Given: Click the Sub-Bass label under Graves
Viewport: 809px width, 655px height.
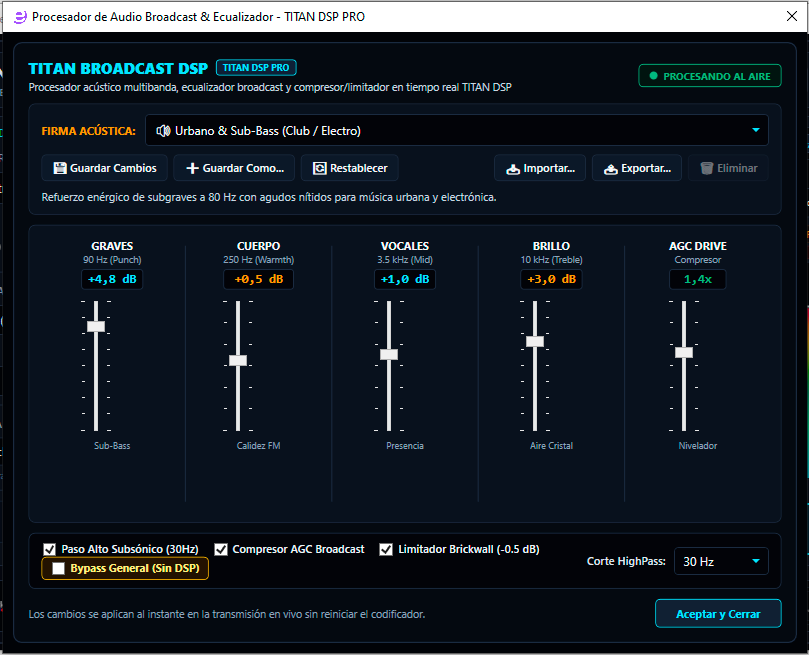Looking at the screenshot, I should tap(112, 446).
